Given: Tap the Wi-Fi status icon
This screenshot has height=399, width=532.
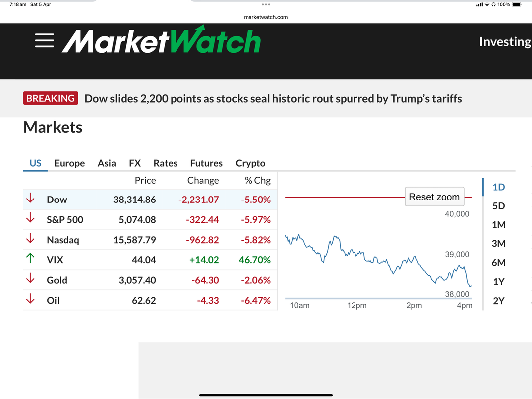Looking at the screenshot, I should [x=487, y=5].
